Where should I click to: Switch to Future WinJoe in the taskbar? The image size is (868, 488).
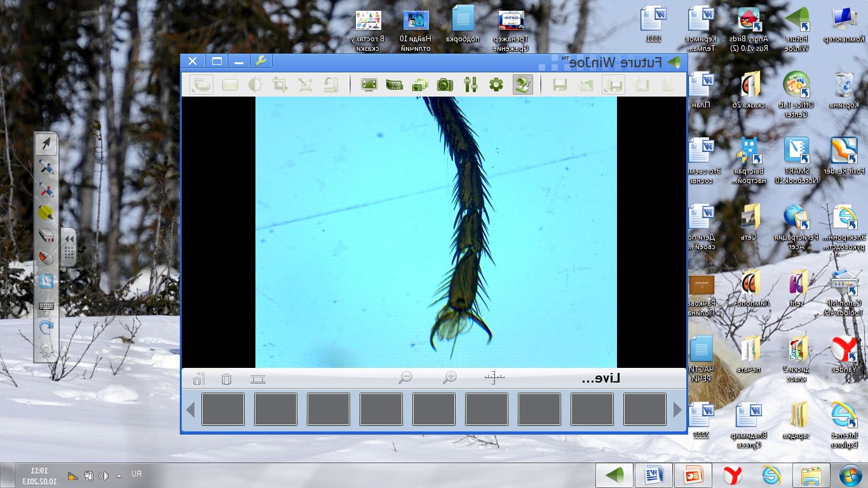point(614,475)
